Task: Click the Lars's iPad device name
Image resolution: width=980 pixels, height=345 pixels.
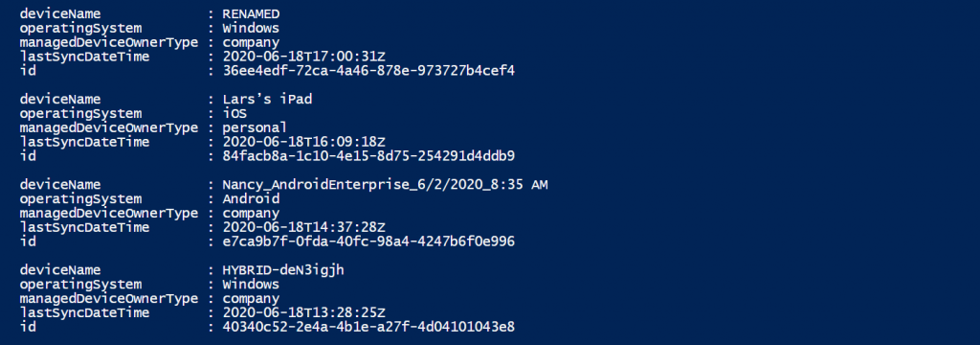Action: [268, 99]
